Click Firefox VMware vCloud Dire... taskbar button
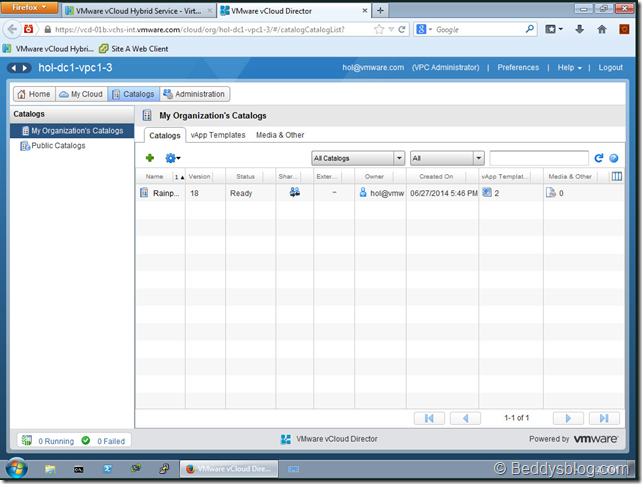 tap(228, 469)
